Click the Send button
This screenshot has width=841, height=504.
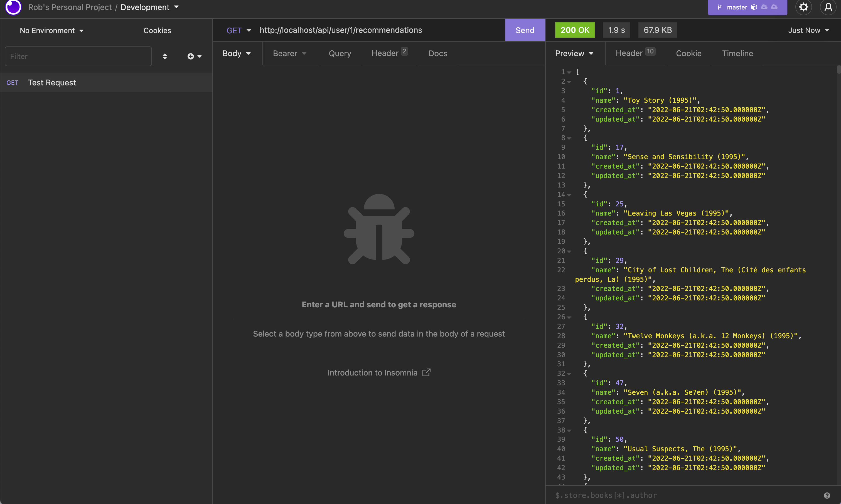[x=524, y=30]
